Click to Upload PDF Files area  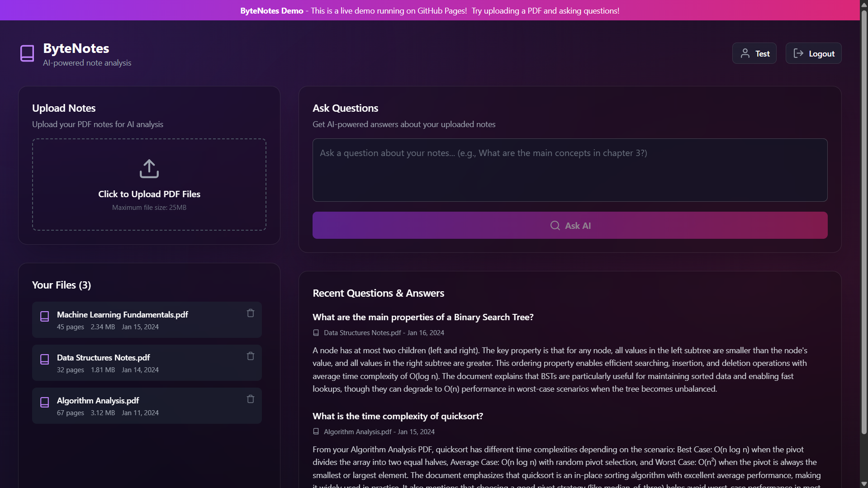coord(149,185)
